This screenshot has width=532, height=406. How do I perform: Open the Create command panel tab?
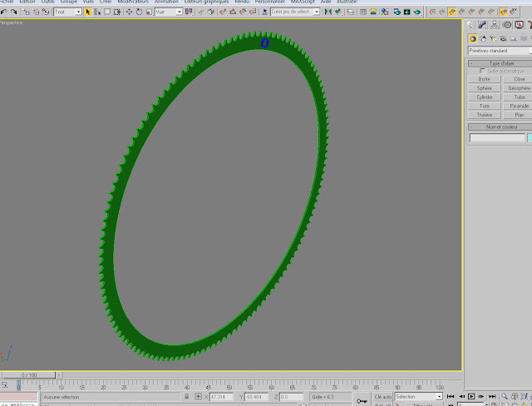470,25
